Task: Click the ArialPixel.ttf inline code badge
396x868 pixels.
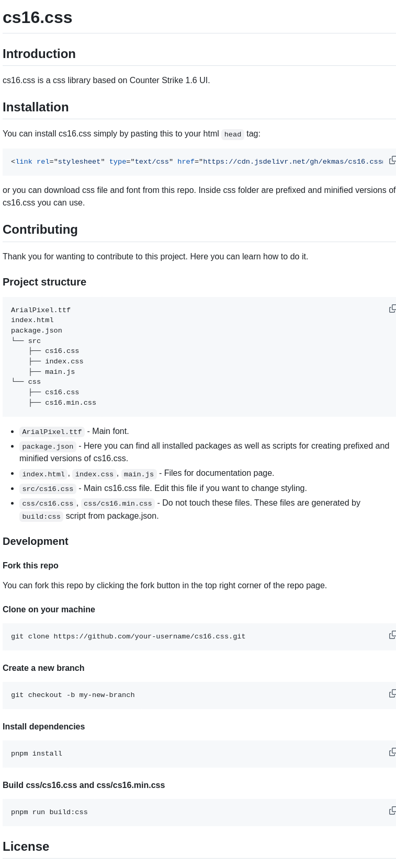Action: (52, 432)
